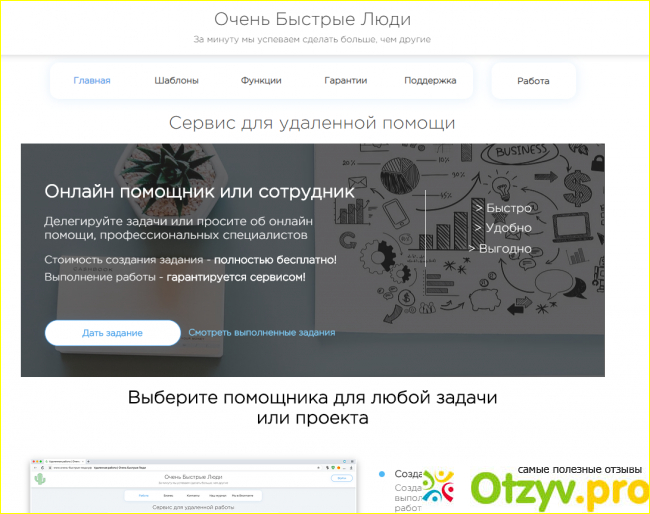Open the Функции menu item
650x514 pixels.
(x=261, y=81)
